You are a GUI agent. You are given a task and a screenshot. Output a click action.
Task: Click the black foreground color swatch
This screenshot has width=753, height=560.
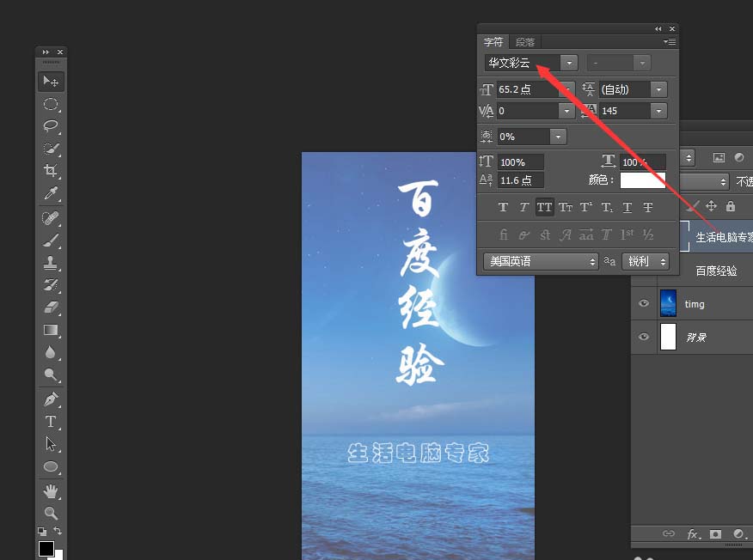(46, 549)
